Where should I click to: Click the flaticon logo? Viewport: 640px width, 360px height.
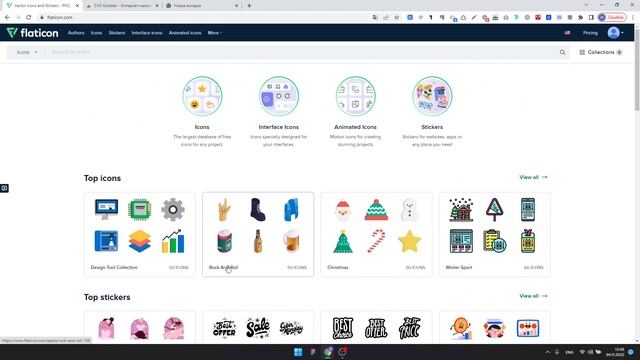[x=33, y=33]
